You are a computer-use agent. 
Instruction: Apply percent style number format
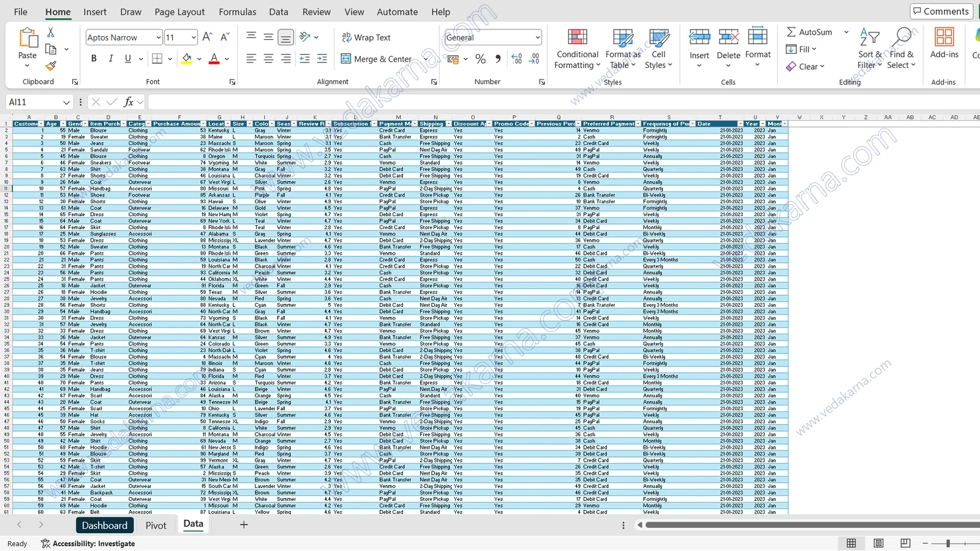click(x=480, y=59)
